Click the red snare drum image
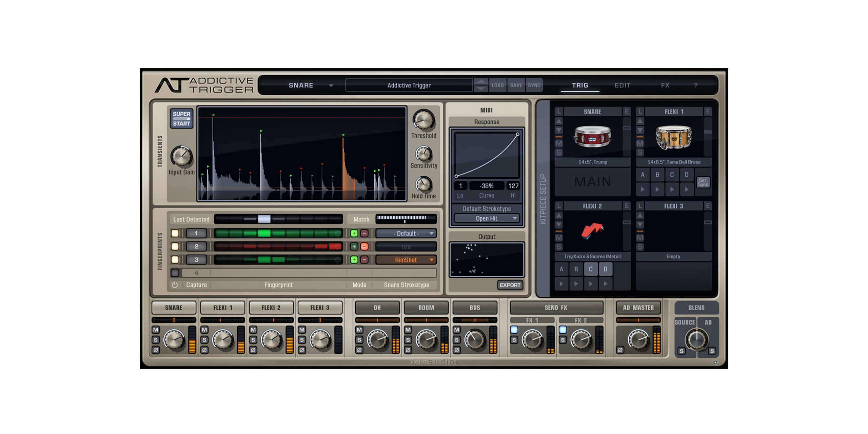The image size is (868, 434). (592, 136)
